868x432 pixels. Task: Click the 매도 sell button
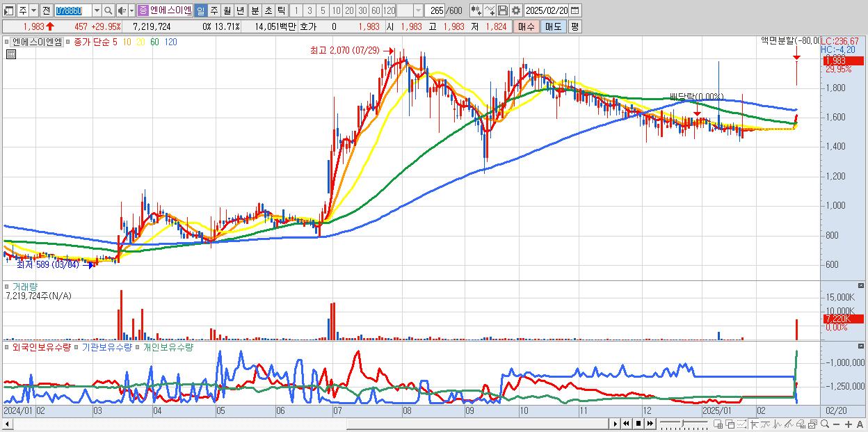click(x=554, y=26)
